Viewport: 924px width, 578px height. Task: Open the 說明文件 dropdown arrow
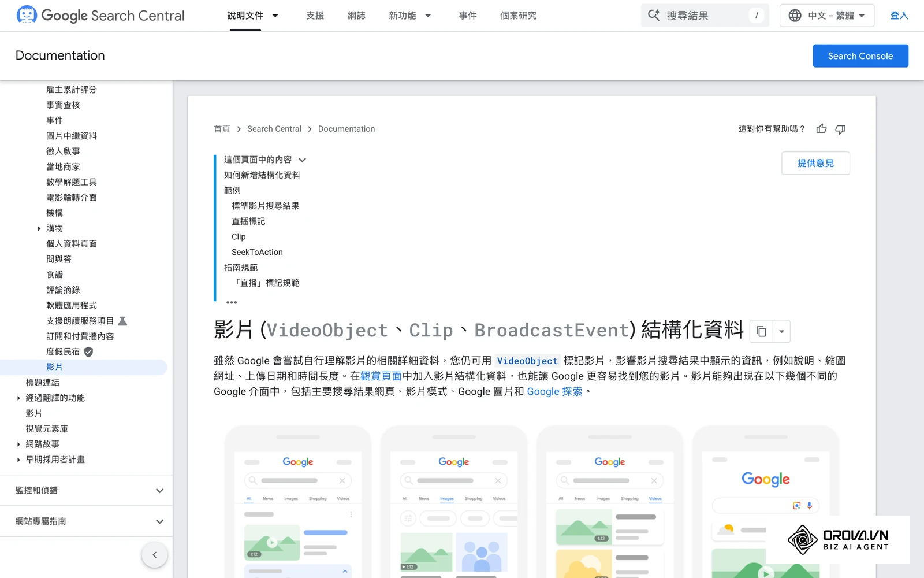275,16
